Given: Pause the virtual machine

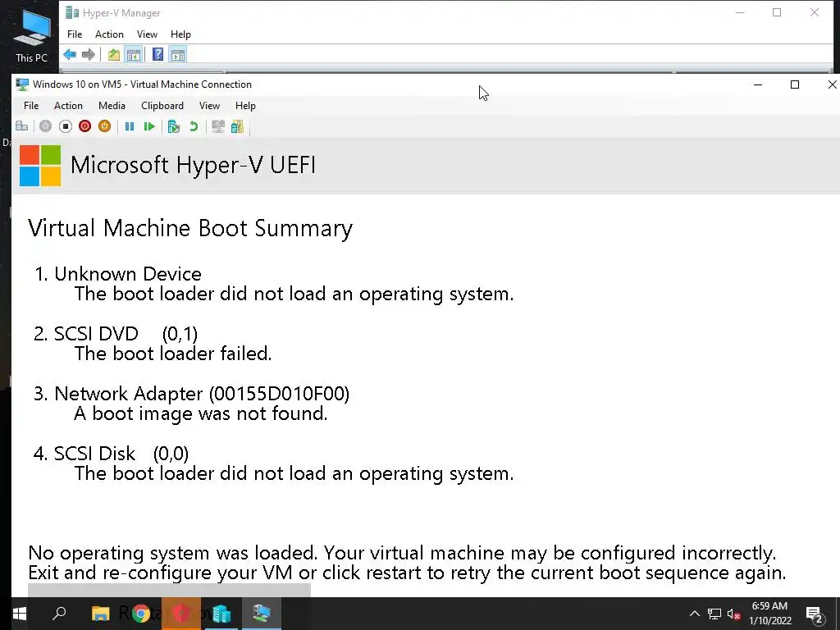Looking at the screenshot, I should click(x=130, y=126).
